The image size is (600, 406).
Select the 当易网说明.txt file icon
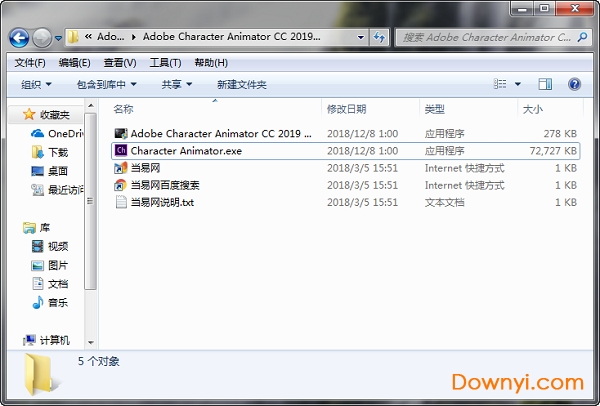point(121,202)
